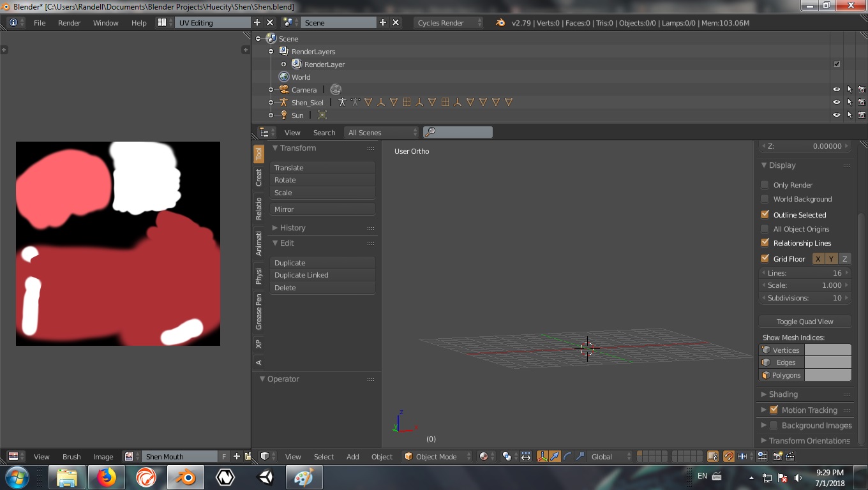Viewport: 868px width, 490px height.
Task: Enable All Object Origins checkbox
Action: point(765,228)
